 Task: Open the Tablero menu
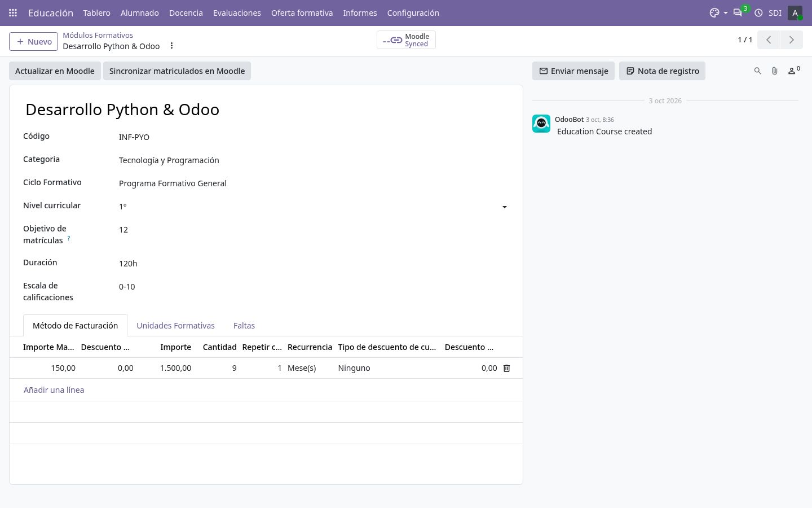tap(96, 12)
